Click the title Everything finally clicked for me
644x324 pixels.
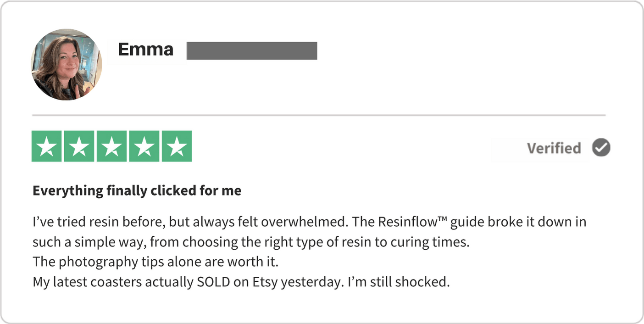pyautogui.click(x=137, y=190)
